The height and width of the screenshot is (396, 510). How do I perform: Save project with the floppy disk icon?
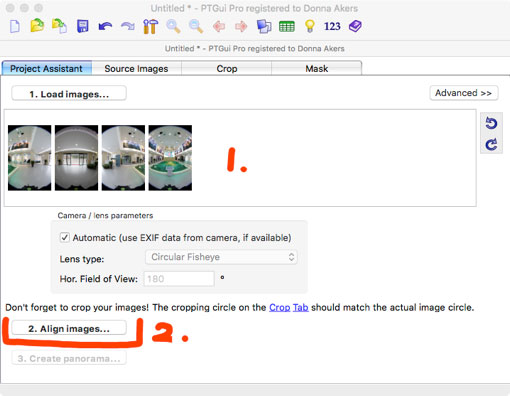pos(83,26)
